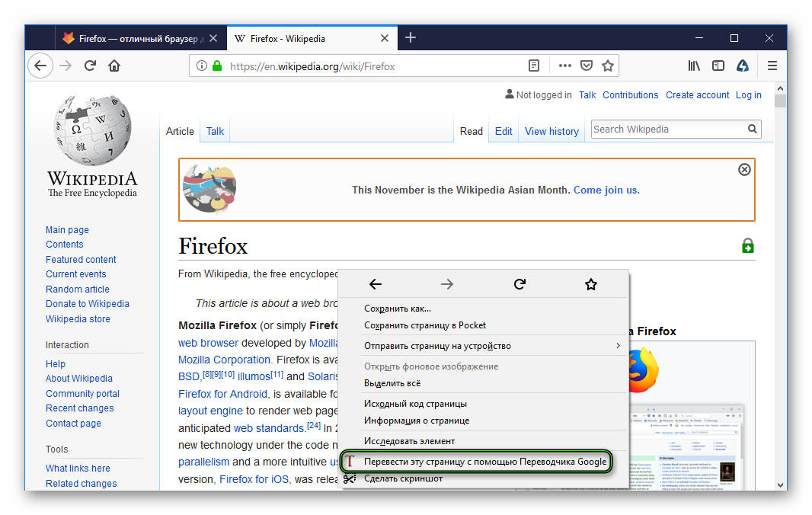
Task: Click the Home icon in the toolbar
Action: pos(114,66)
